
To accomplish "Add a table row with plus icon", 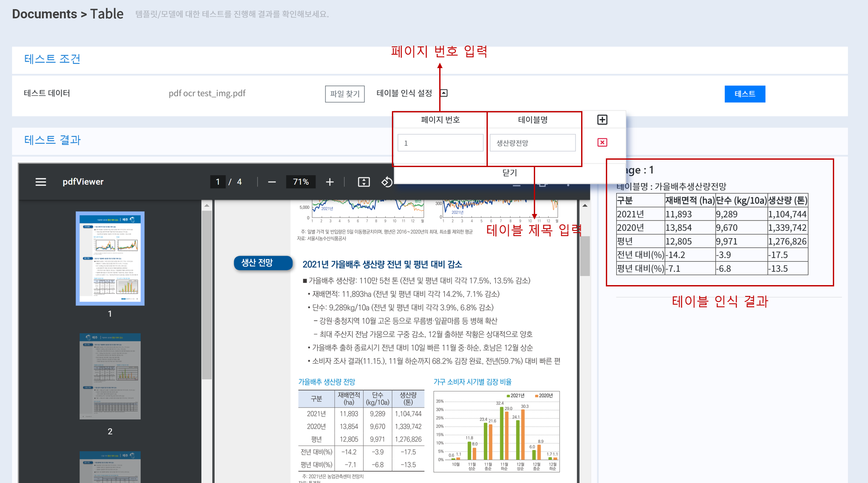I will (x=602, y=120).
